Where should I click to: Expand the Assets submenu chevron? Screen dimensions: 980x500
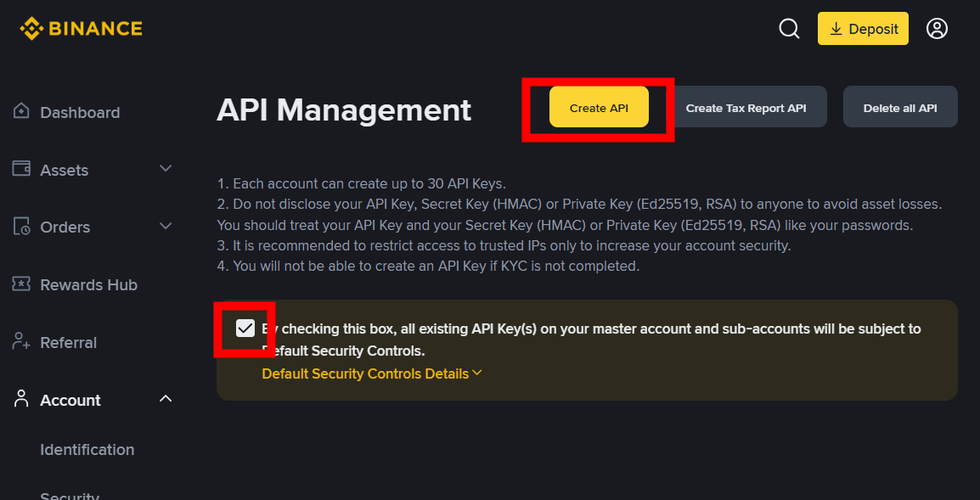click(x=166, y=168)
